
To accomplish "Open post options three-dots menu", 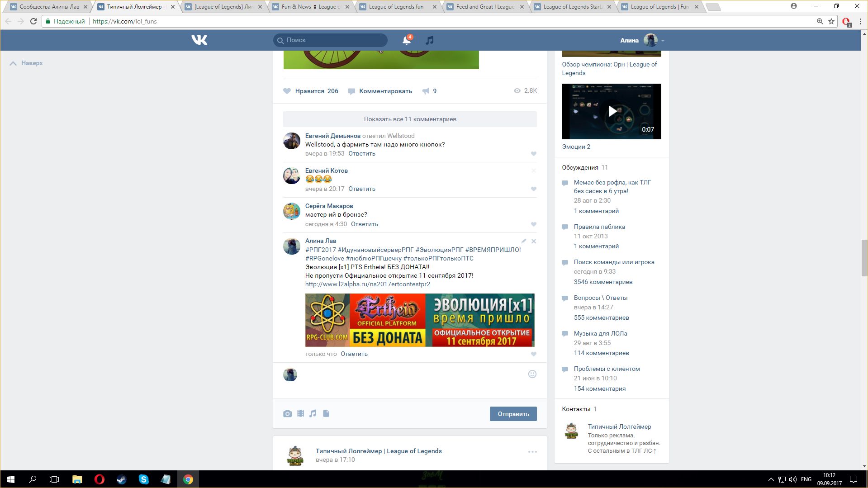I will tap(532, 452).
